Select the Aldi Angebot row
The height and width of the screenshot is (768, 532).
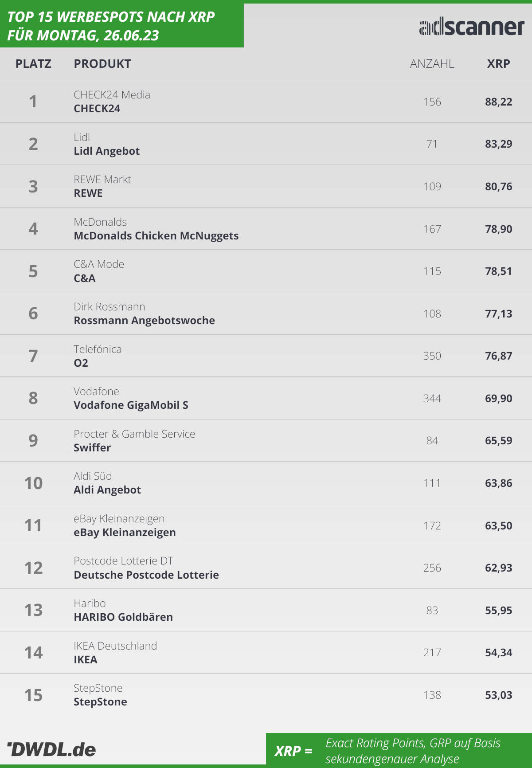tap(266, 483)
